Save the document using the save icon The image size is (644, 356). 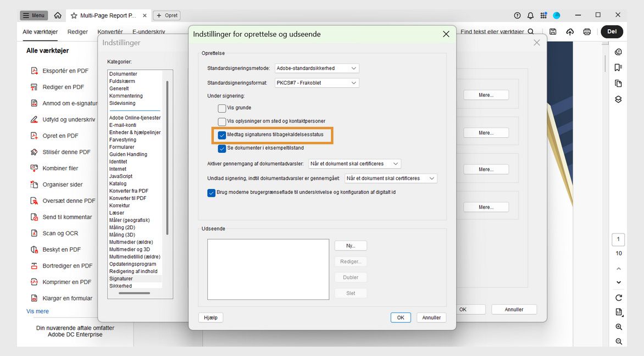[552, 32]
